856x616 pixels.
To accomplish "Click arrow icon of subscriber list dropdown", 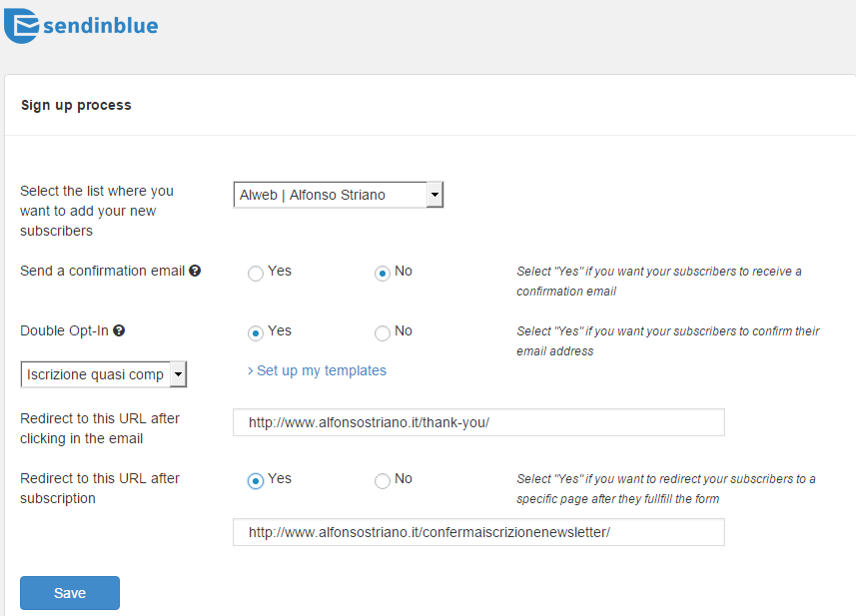I will tap(434, 195).
